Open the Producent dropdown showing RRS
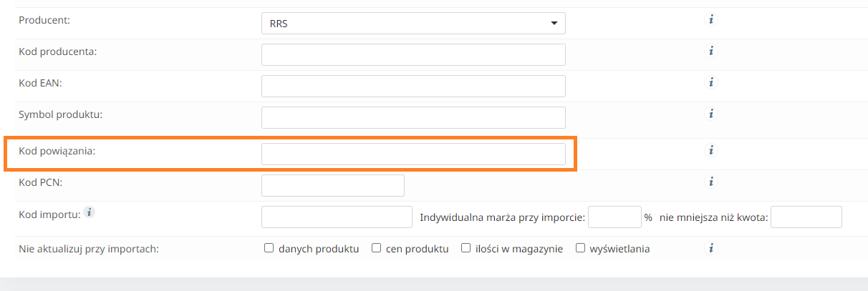The height and width of the screenshot is (291, 868). coord(413,24)
